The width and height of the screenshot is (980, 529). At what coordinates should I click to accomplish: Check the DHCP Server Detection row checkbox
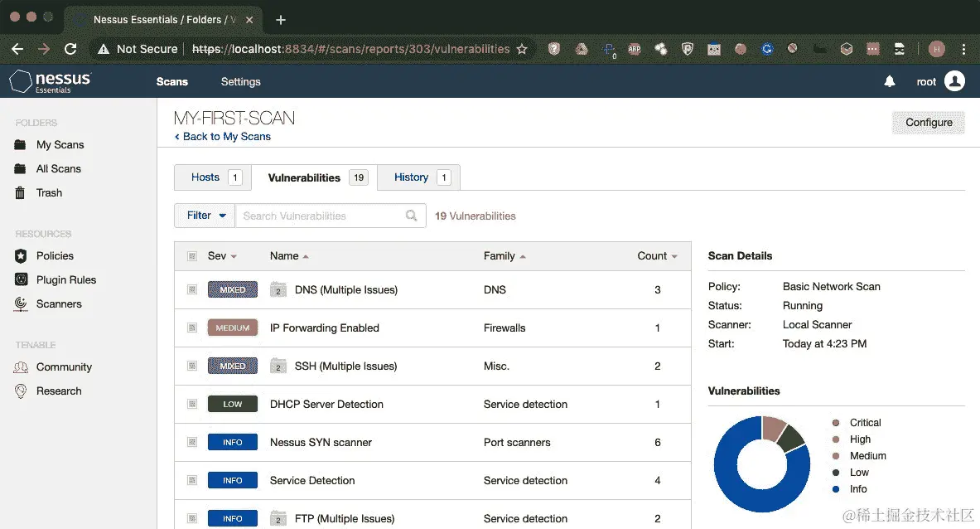coord(192,404)
